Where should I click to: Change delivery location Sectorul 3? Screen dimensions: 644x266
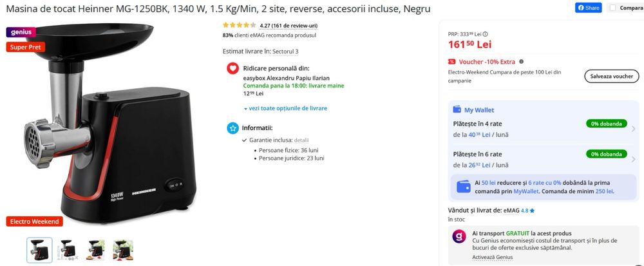pos(285,51)
